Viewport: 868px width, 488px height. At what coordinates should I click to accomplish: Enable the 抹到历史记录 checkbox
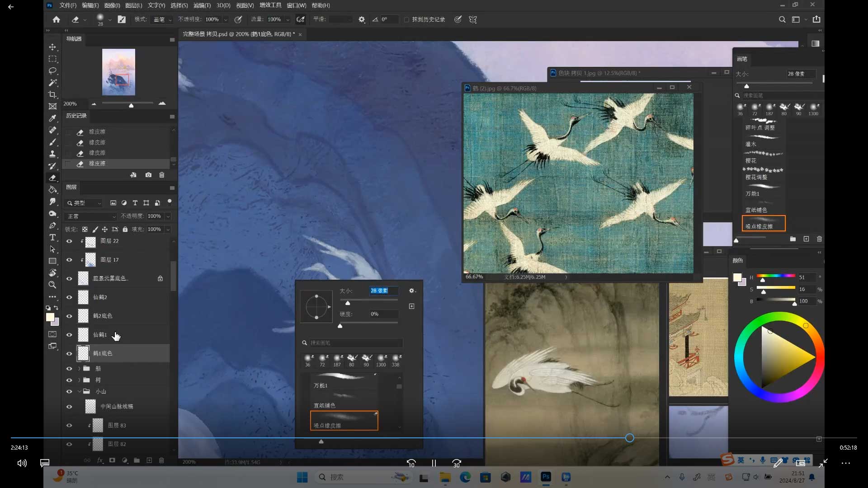406,19
